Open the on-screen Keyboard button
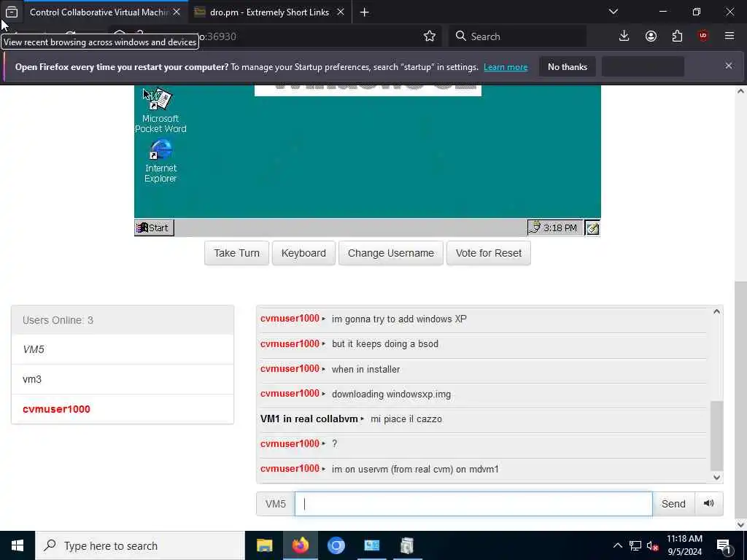Viewport: 747px width, 560px height. tap(303, 253)
